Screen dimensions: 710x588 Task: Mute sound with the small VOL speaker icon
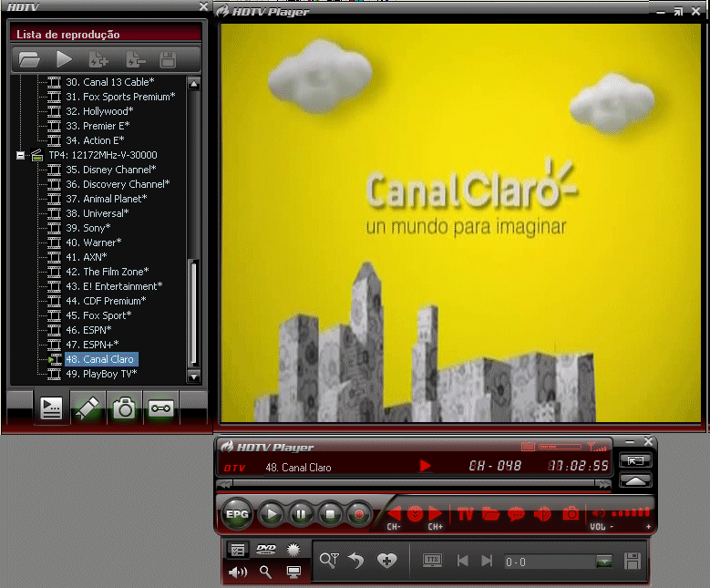[599, 513]
